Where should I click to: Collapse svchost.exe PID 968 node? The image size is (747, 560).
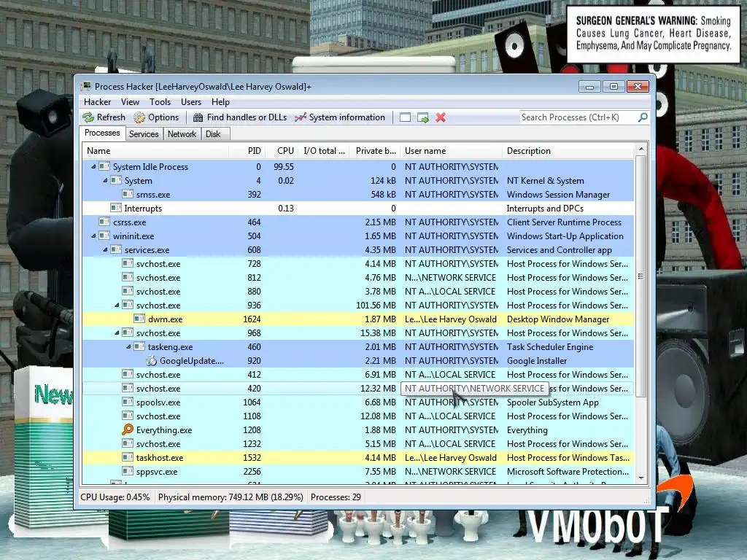(x=117, y=332)
